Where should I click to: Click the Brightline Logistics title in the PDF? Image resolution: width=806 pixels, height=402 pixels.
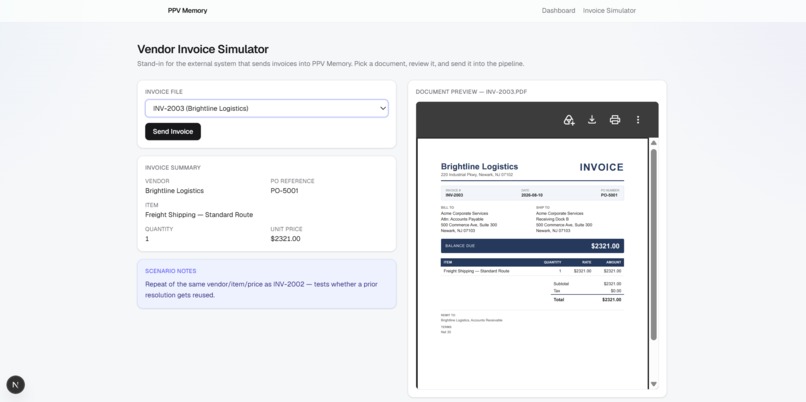coord(480,167)
